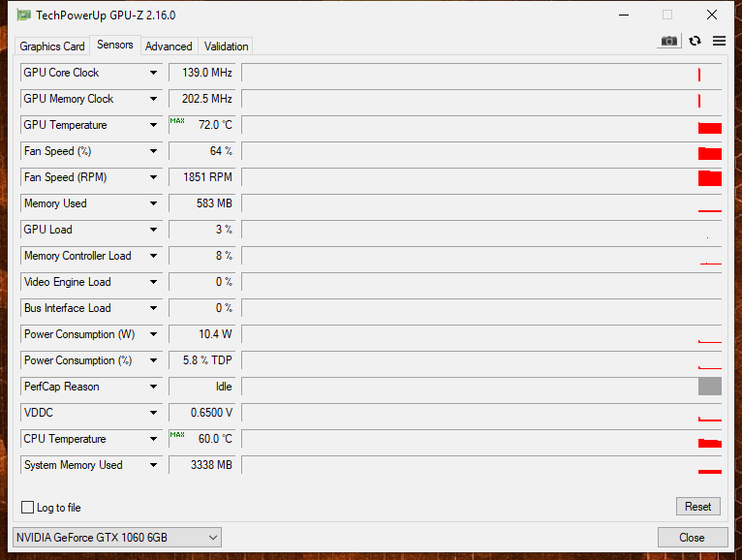Minimize the GPU-Z window
The width and height of the screenshot is (742, 560).
(x=624, y=16)
